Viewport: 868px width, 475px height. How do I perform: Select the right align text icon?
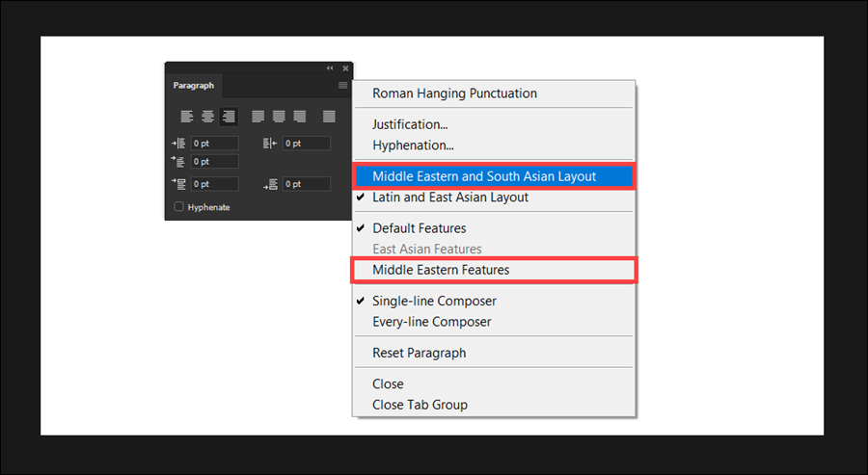pyautogui.click(x=229, y=117)
